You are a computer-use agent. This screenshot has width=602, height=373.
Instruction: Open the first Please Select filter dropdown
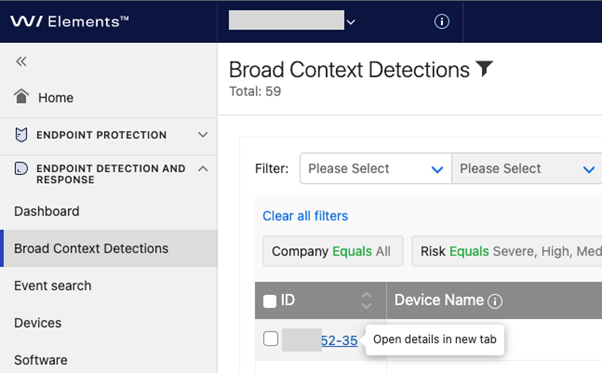point(375,168)
